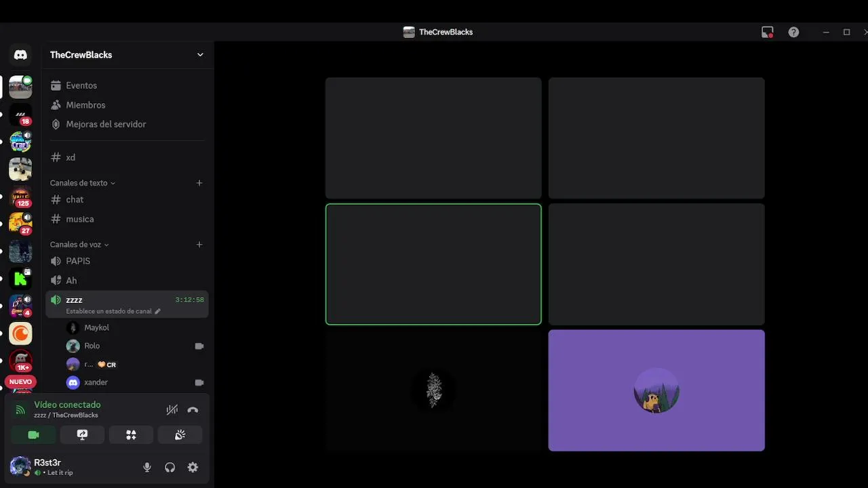
Task: Select the user with the CR tag
Action: pyautogui.click(x=134, y=364)
